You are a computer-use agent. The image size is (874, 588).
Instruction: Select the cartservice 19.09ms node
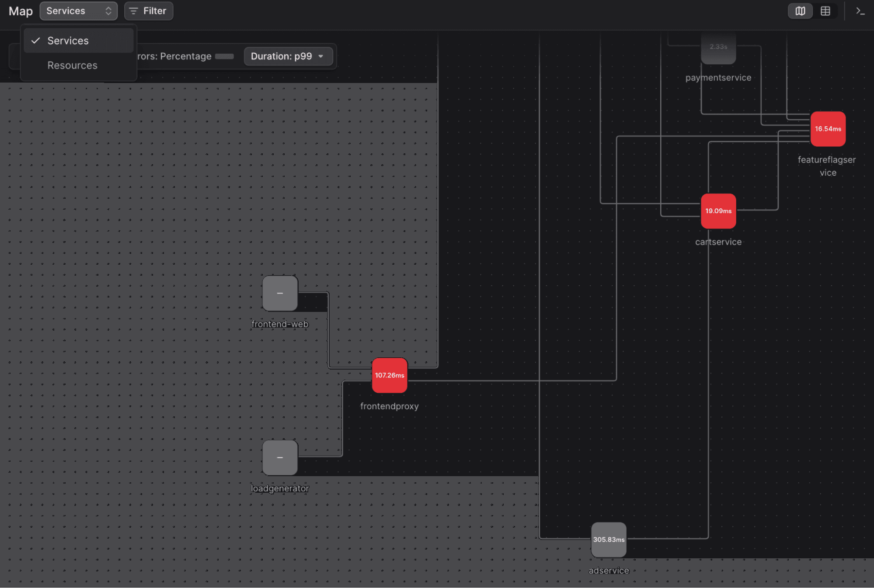(x=718, y=211)
